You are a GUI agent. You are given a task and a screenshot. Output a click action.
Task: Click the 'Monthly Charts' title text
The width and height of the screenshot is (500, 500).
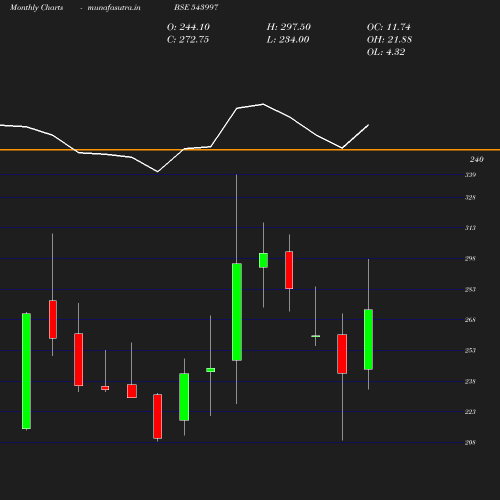(36, 7)
